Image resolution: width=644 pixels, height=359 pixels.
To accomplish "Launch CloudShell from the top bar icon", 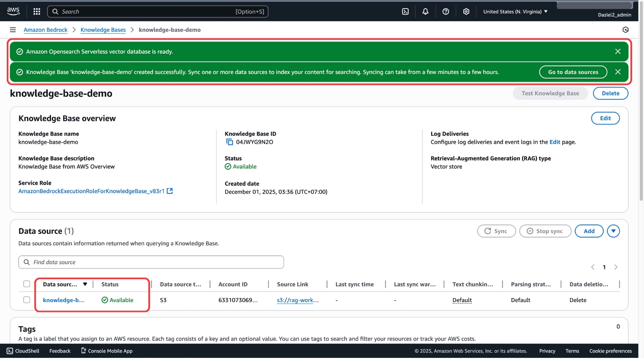I will pyautogui.click(x=405, y=11).
